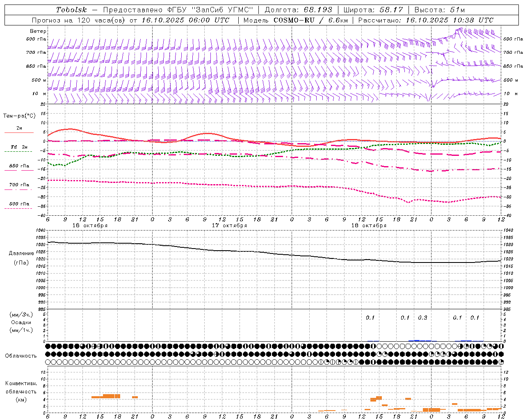Viewport: 525px width, 420px height.
Task: Click the forecast start time '16.10.2025 06:00 UTC'
Action: coord(185,20)
